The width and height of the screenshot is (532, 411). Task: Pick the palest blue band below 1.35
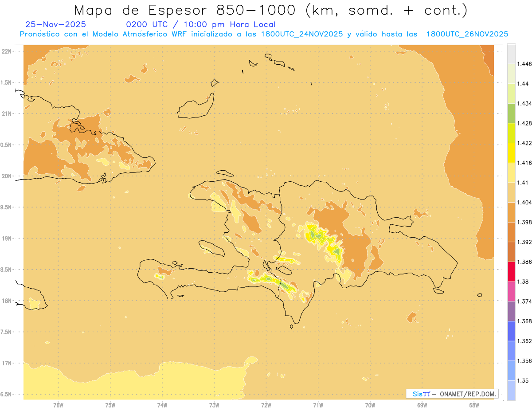[x=511, y=390]
